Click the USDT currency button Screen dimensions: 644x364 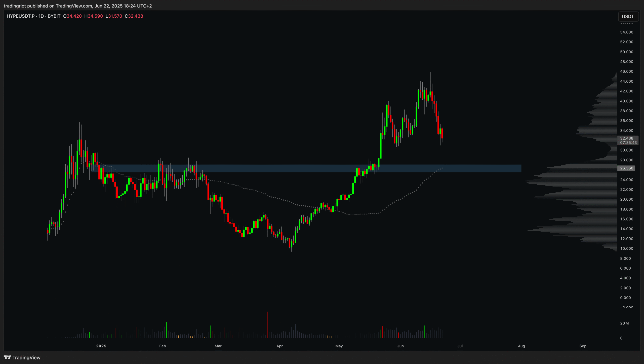(628, 16)
